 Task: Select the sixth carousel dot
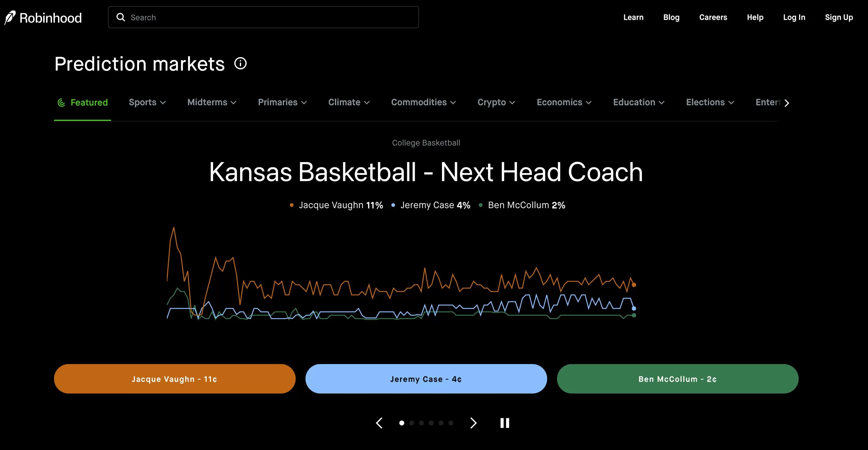pyautogui.click(x=451, y=423)
